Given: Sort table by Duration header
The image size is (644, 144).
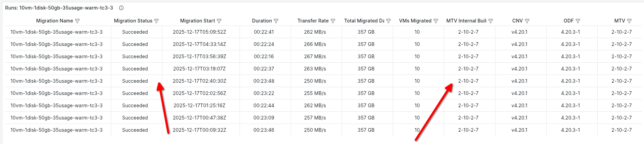Looking at the screenshot, I should (262, 21).
